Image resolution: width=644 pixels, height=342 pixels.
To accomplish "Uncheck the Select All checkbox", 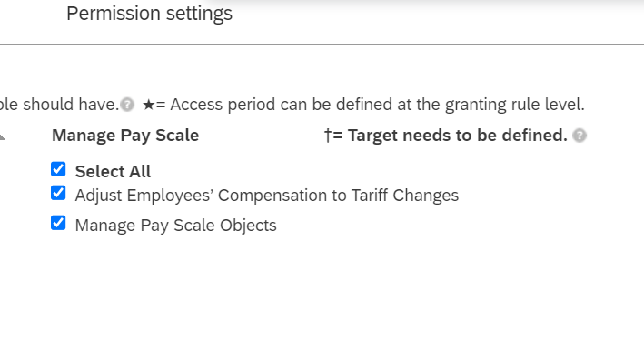I will click(x=58, y=169).
